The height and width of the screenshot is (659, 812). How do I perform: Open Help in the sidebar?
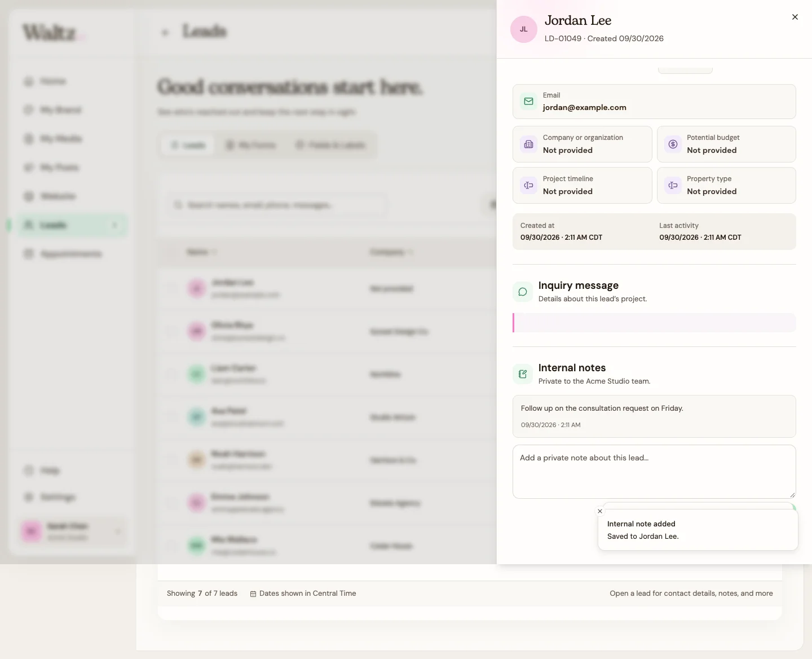click(72, 470)
